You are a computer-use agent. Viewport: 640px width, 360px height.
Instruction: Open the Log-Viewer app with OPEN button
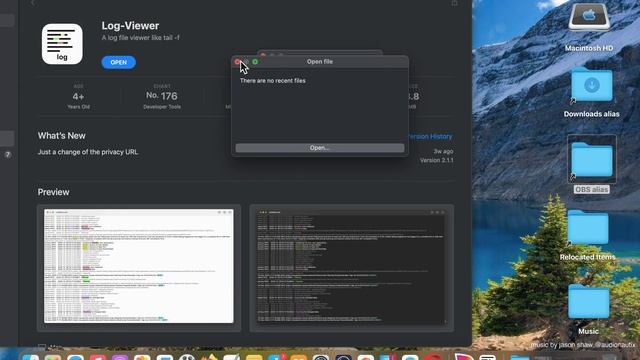(118, 62)
